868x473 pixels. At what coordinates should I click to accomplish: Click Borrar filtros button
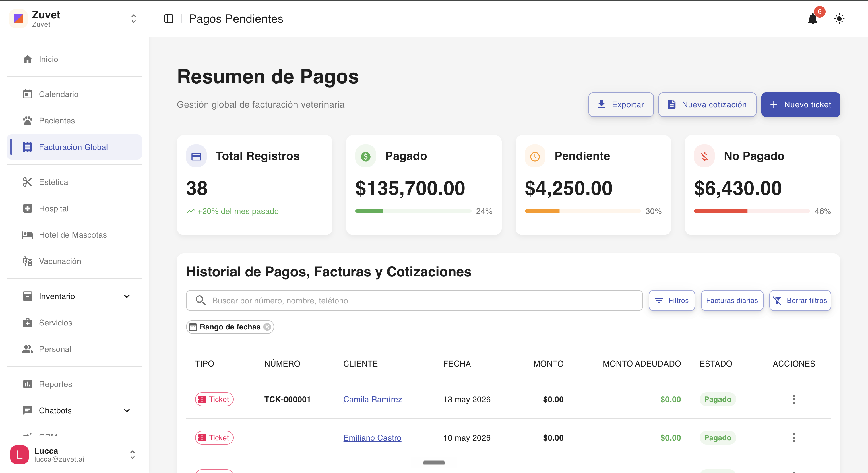tap(800, 300)
